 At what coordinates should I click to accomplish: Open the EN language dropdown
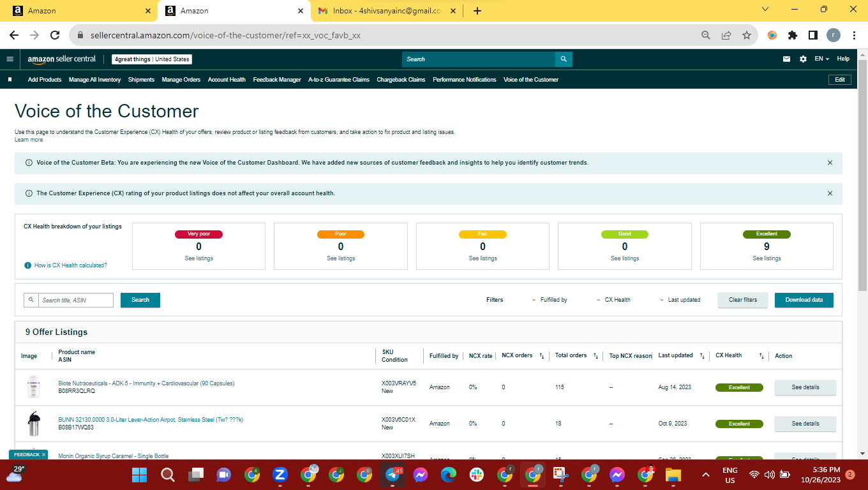(821, 59)
